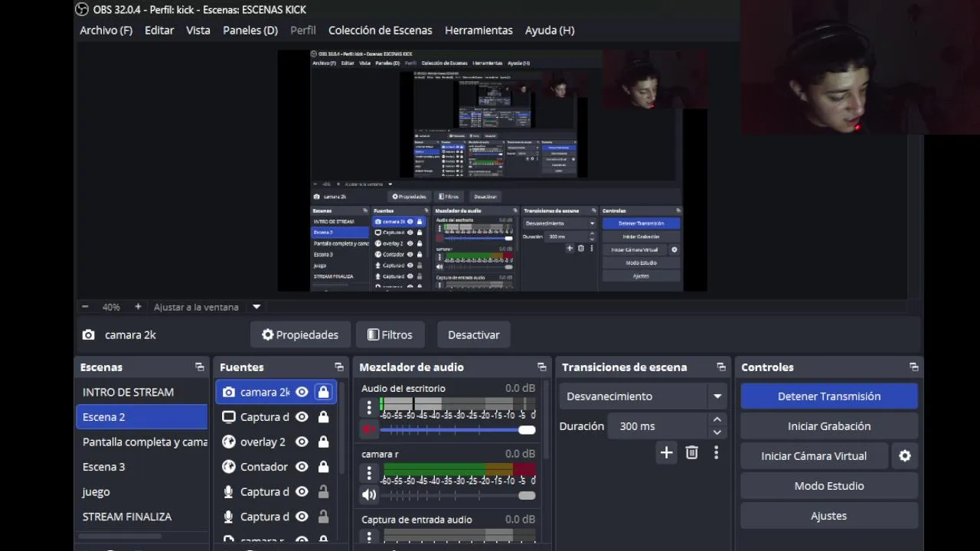Select the INTRO DE STREAM scene

pyautogui.click(x=142, y=392)
